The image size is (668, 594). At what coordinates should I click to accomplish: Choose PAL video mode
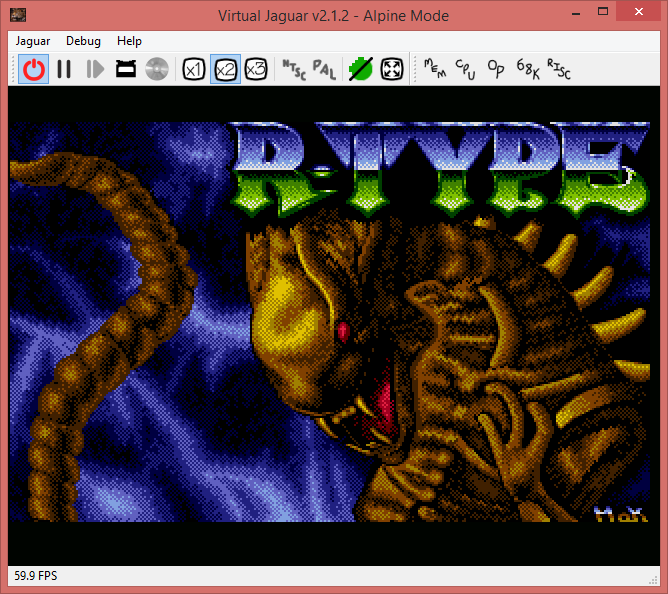pyautogui.click(x=324, y=69)
